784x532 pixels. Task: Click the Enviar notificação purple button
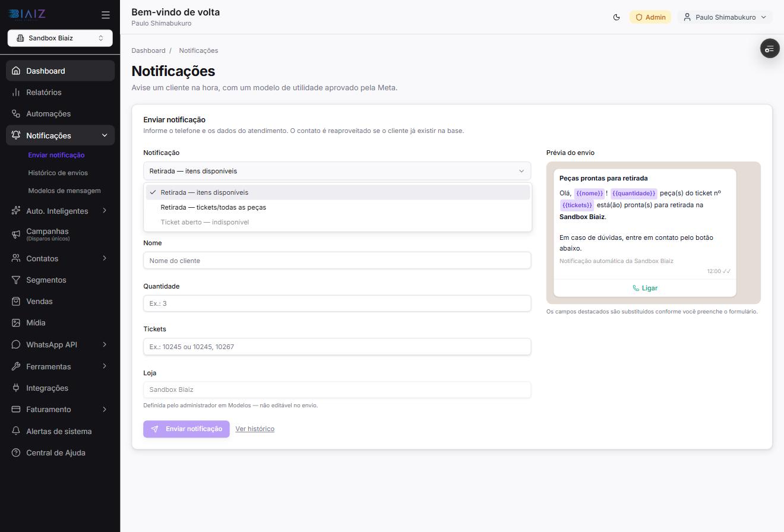pyautogui.click(x=186, y=429)
